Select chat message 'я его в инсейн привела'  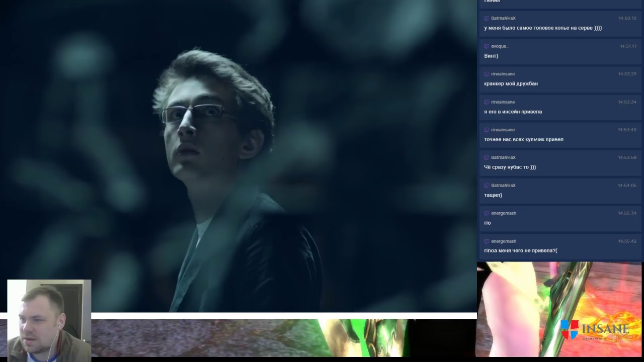(513, 112)
